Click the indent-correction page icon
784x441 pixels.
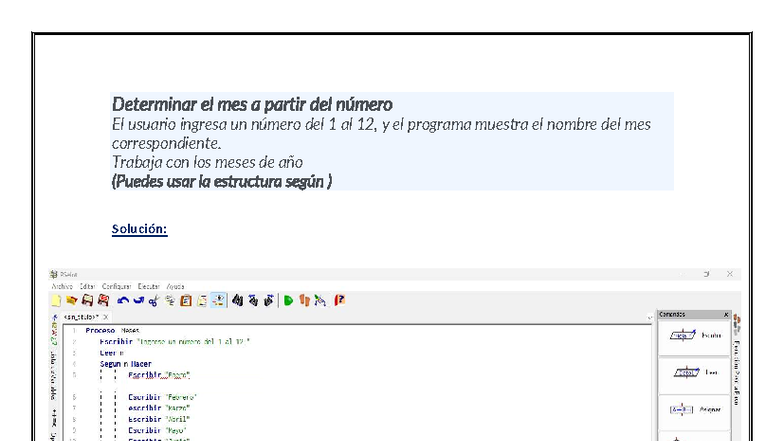(202, 300)
